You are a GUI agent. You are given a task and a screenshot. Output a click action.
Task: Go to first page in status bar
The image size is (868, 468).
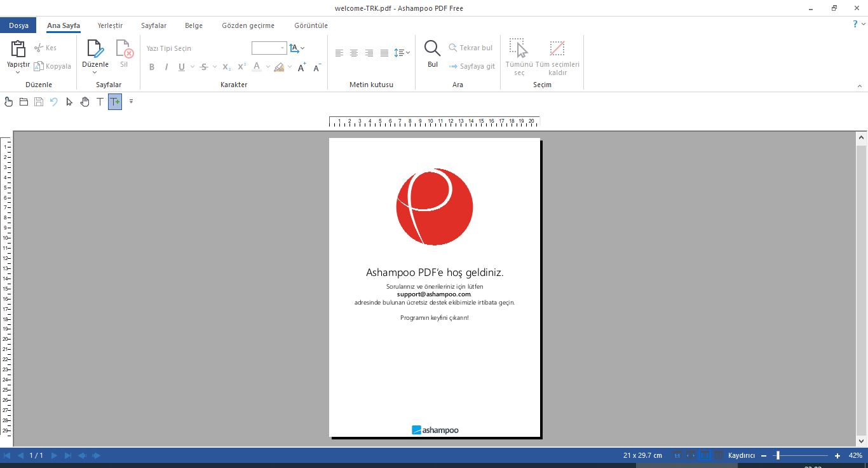click(7, 456)
